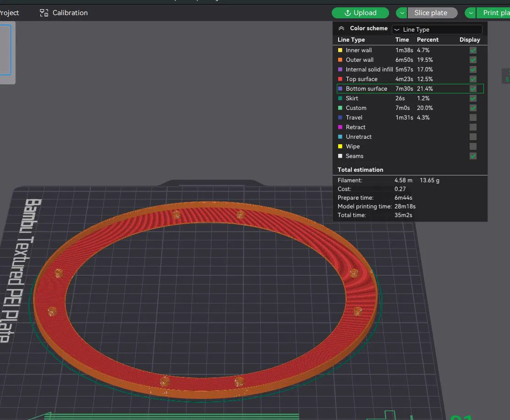510x420 pixels.
Task: Enable Retract display checkbox
Action: click(x=473, y=127)
